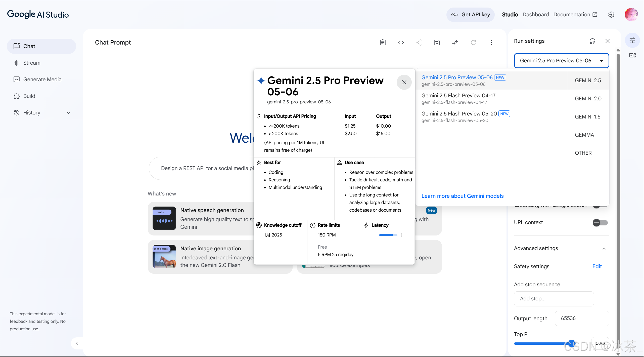The height and width of the screenshot is (357, 644).
Task: Select Gemini 2.5 Flash Preview 04-17 model
Action: click(x=491, y=99)
